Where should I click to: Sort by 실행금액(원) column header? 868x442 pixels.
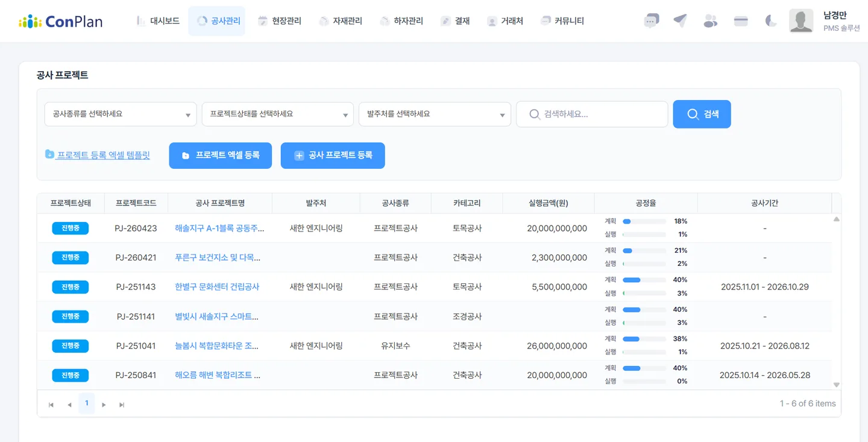click(549, 203)
